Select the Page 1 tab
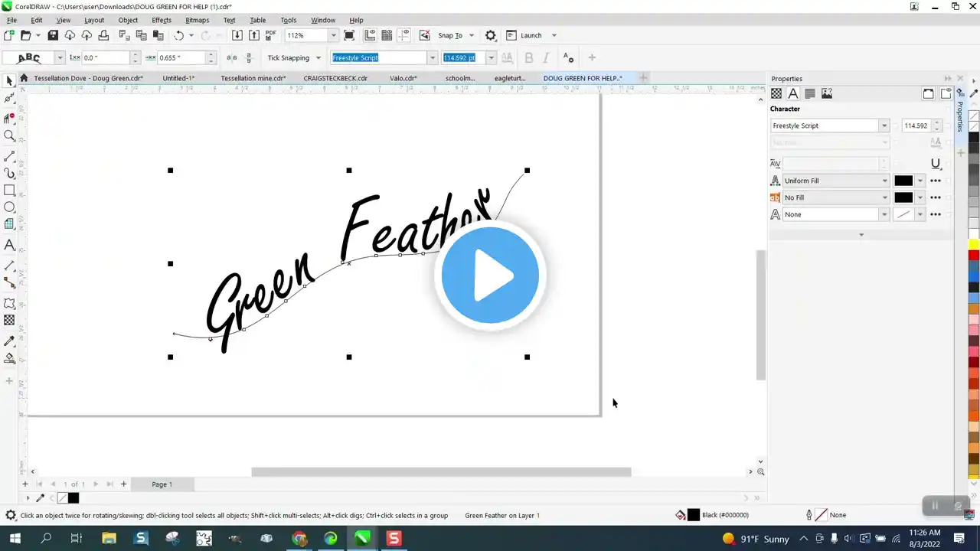 tap(162, 484)
